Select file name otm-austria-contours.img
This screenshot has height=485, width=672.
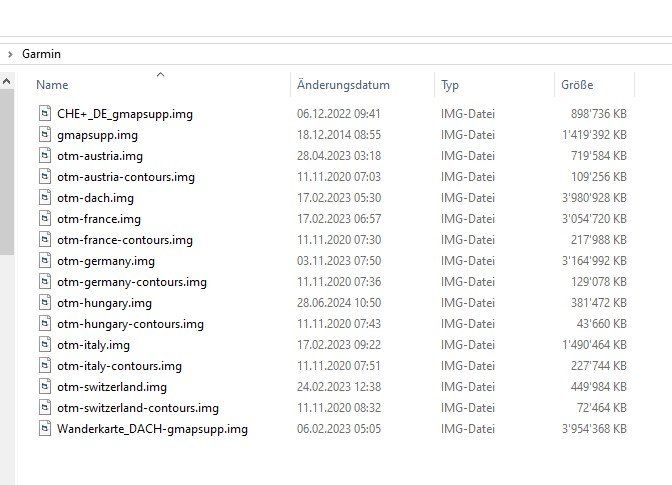(x=126, y=177)
